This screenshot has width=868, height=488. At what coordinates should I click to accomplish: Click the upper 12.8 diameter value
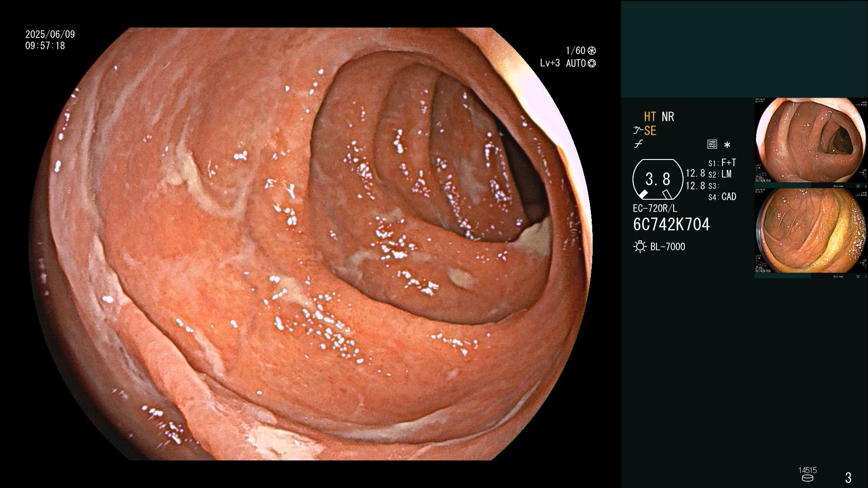(x=695, y=173)
